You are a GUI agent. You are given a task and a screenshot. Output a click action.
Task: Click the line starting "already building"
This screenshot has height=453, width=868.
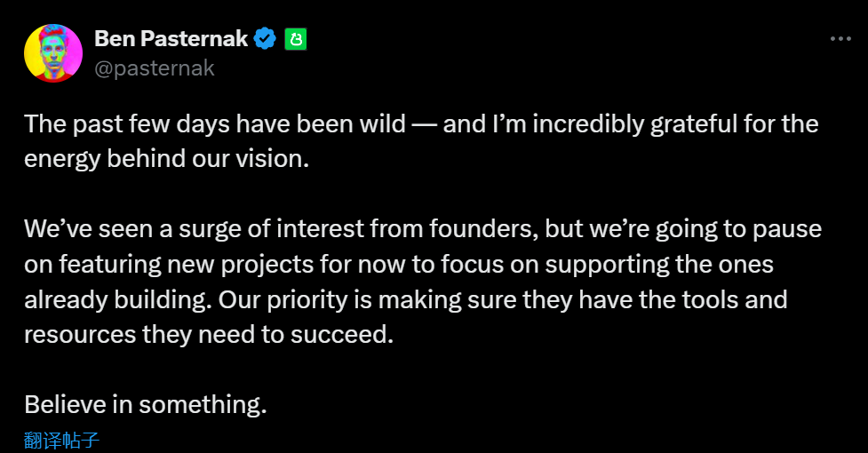click(405, 298)
